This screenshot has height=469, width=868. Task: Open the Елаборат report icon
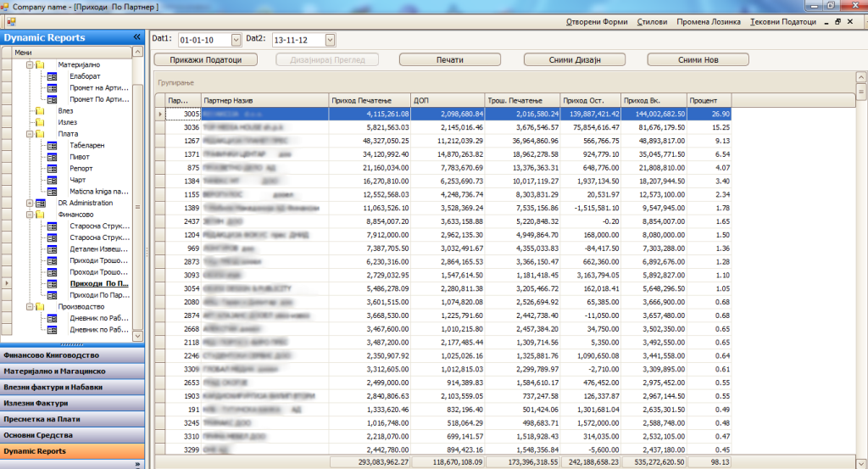tap(52, 76)
